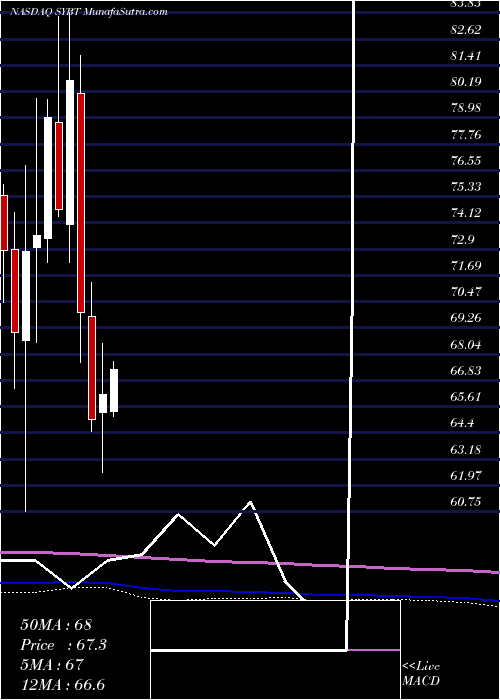Click the 81.41 price axis label

pyautogui.click(x=466, y=56)
